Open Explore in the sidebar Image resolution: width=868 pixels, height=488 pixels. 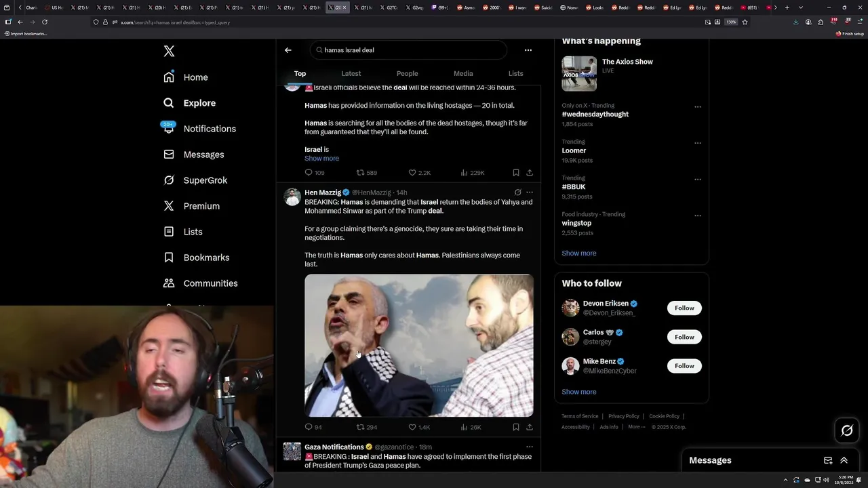point(189,103)
